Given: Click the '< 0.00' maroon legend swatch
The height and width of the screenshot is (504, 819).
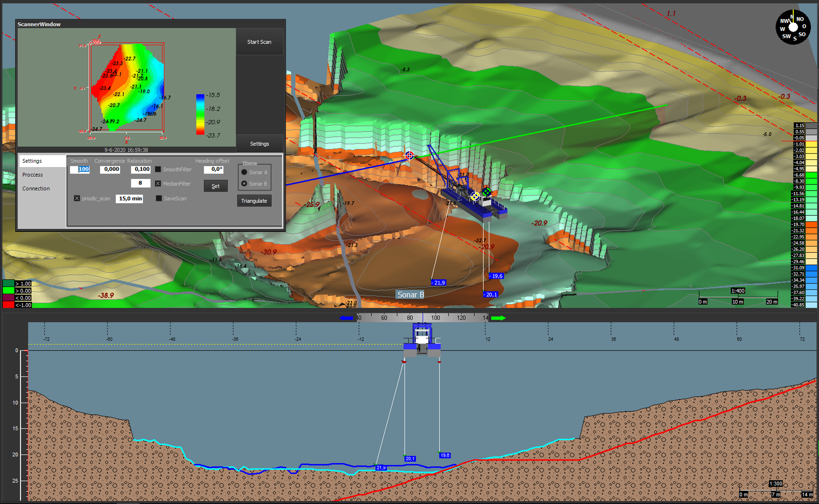Looking at the screenshot, I should (x=8, y=298).
